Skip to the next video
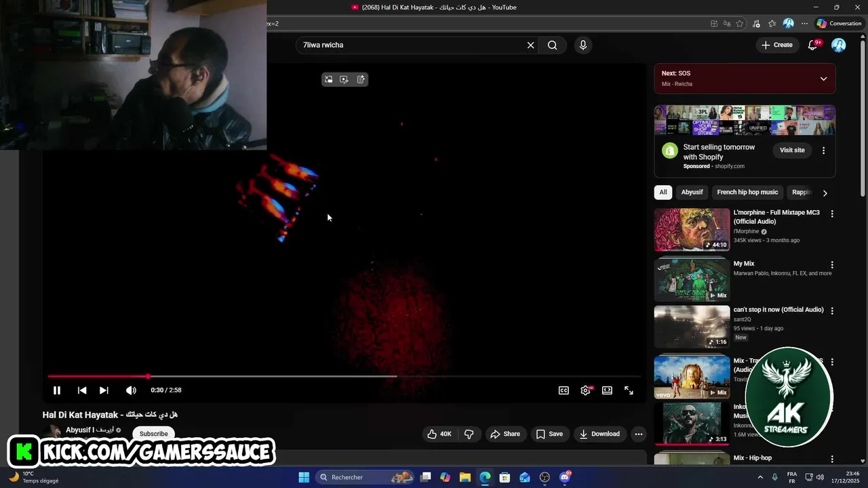Screen dimensions: 868x488 [104, 390]
